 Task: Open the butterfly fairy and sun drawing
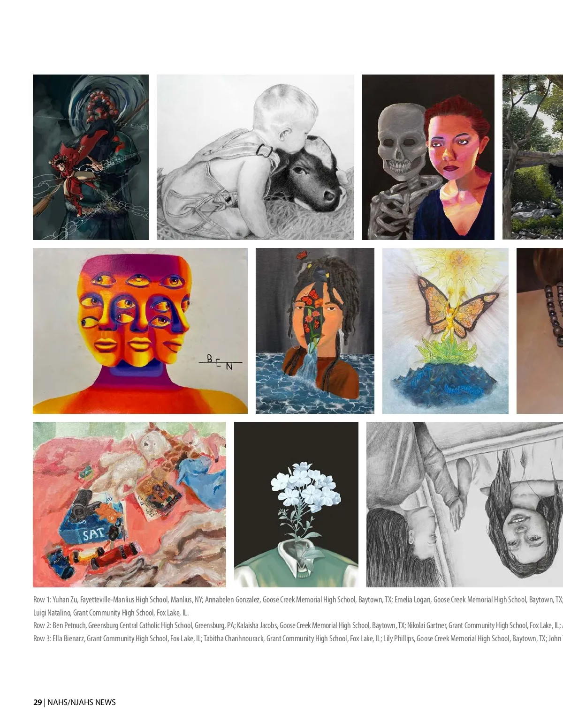click(445, 331)
